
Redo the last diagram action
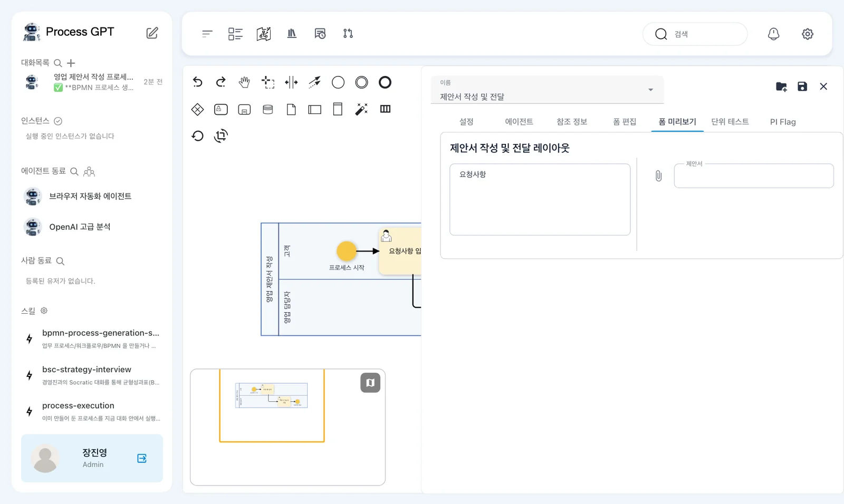pos(221,82)
